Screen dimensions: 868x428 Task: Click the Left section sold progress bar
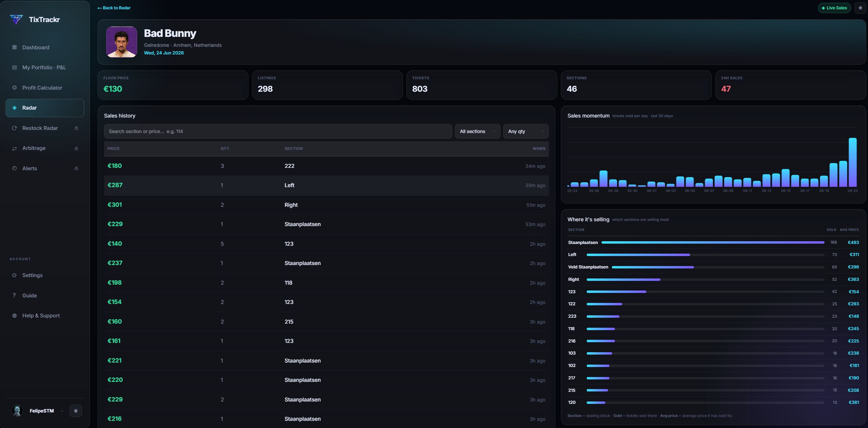(x=705, y=255)
